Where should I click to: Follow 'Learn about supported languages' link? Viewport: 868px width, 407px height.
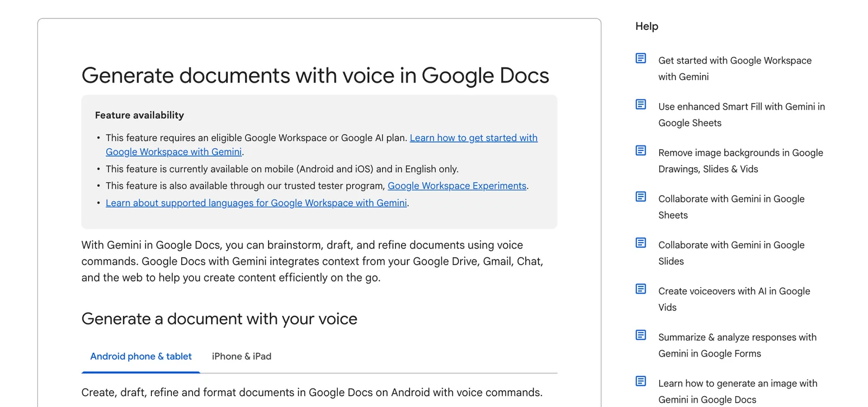tap(256, 203)
